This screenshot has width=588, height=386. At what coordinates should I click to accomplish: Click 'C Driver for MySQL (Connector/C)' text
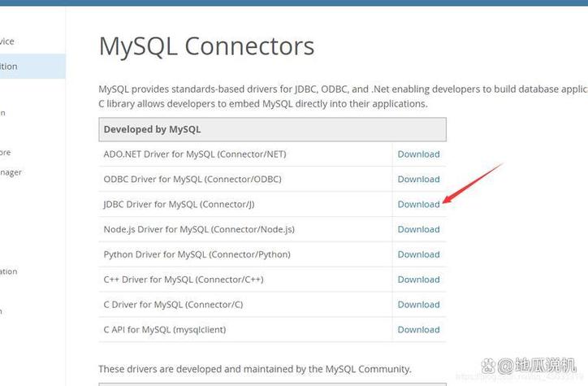[x=173, y=305]
